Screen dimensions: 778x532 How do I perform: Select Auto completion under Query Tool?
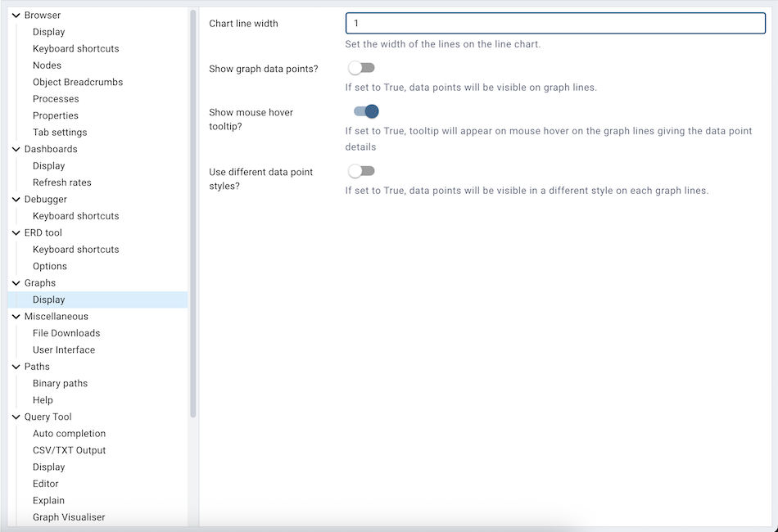(69, 433)
